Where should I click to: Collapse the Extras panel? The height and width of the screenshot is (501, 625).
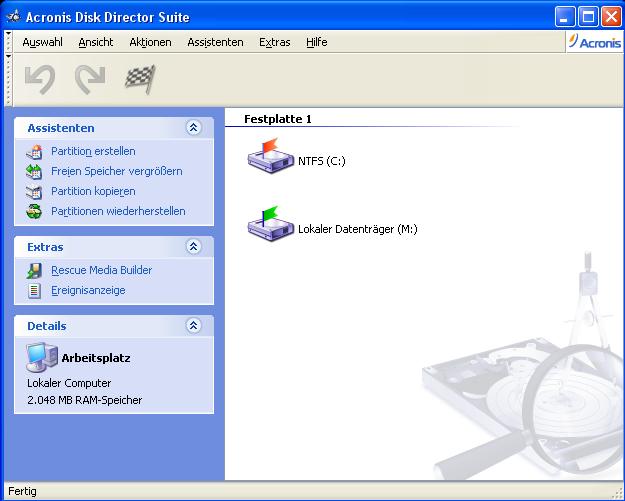[193, 247]
